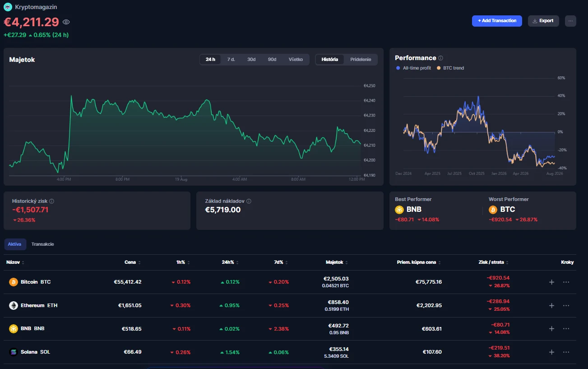Click the info icon next to Základ nákladov
The image size is (588, 369).
click(249, 201)
